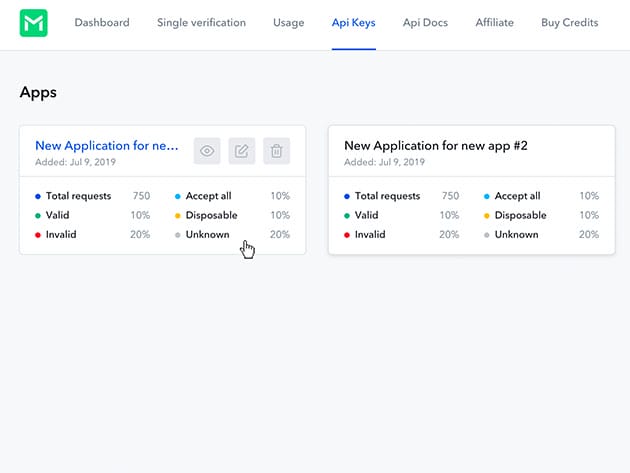Open the New Application for new app #2 card title
This screenshot has width=630, height=473.
(x=435, y=146)
